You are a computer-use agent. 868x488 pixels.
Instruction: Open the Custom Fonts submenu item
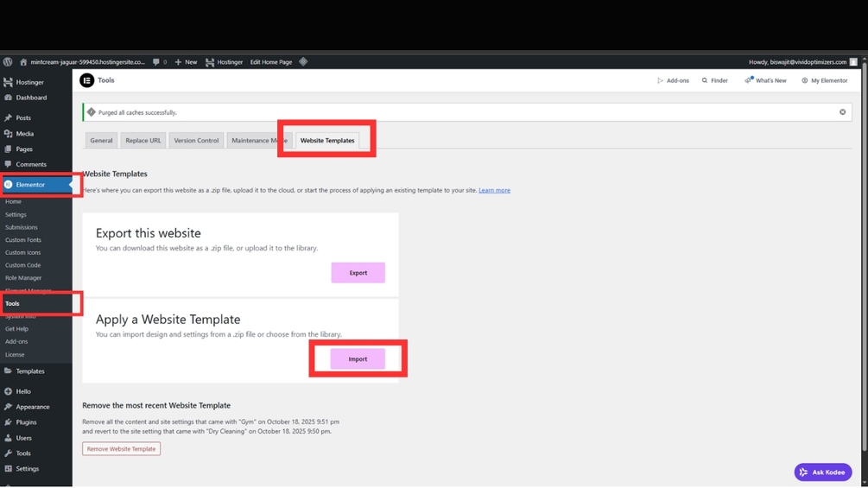[x=23, y=240]
